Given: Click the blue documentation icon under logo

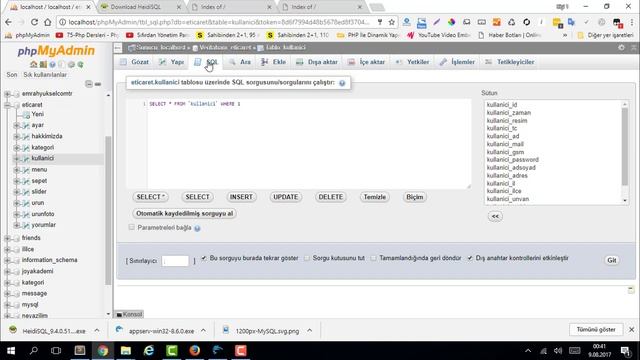Looking at the screenshot, I should tap(52, 64).
